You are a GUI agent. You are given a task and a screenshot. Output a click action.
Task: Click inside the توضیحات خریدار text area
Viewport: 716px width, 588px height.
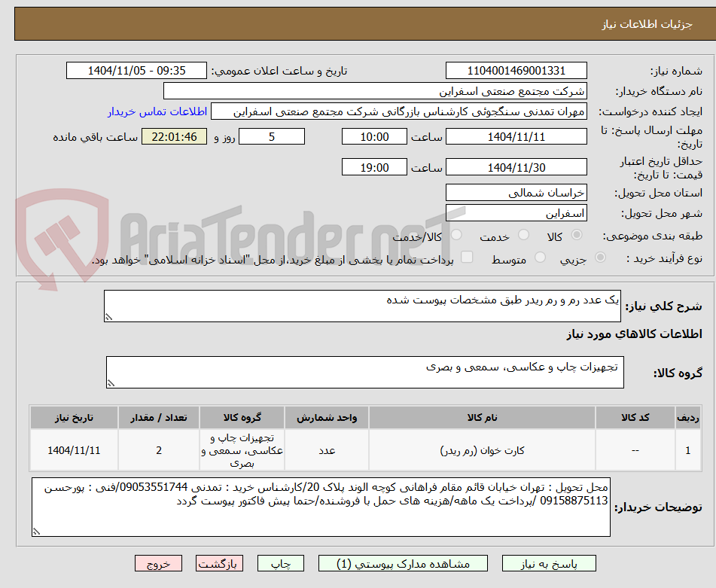pyautogui.click(x=316, y=504)
